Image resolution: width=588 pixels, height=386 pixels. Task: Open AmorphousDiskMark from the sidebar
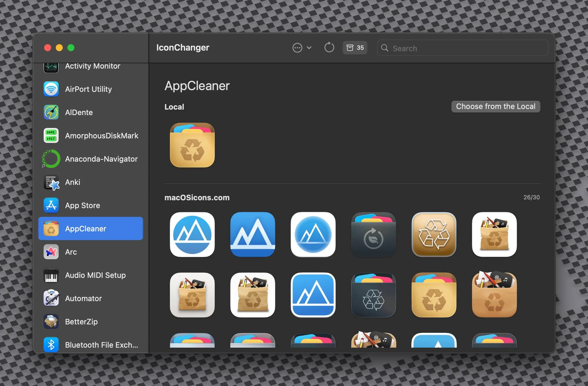(x=101, y=136)
